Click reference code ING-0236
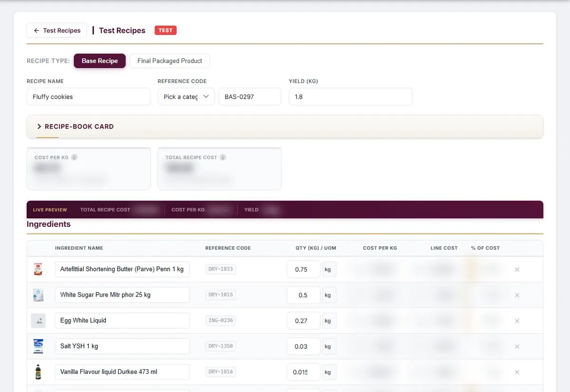Screen dimensions: 570x392 (220, 320)
